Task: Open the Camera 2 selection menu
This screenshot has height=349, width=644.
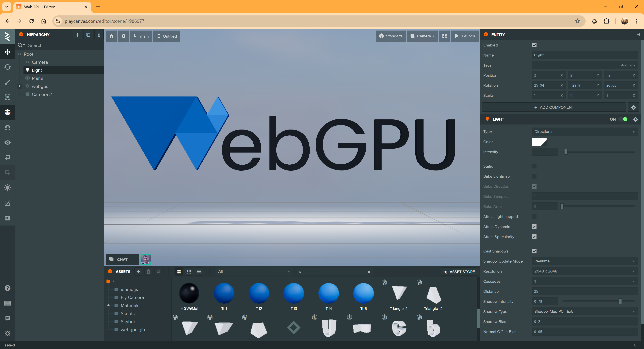Action: point(422,36)
